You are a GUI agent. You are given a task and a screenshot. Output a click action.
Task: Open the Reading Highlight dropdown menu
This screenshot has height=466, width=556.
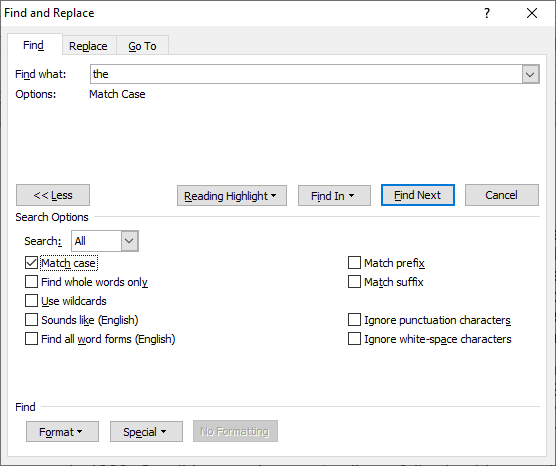232,195
